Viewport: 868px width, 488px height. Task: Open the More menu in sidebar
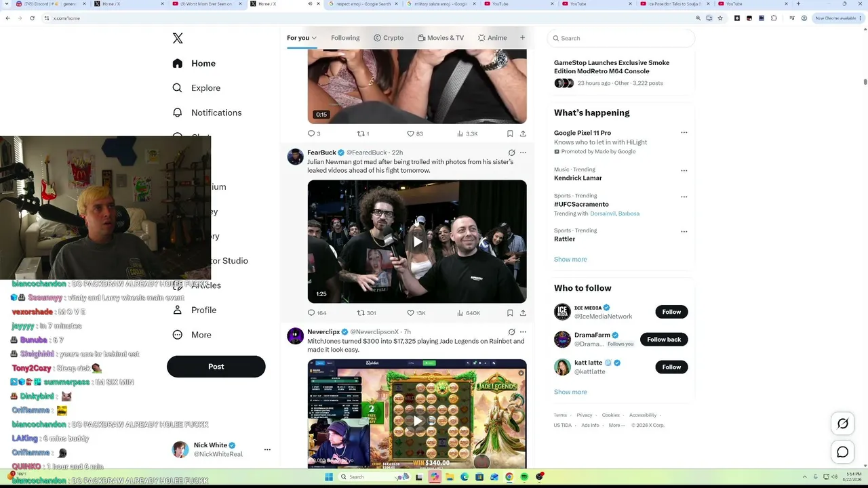tap(191, 335)
